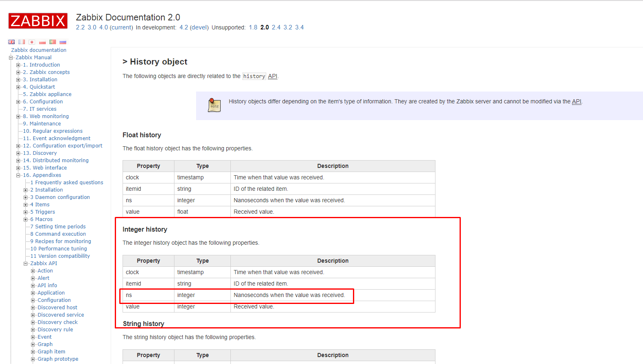Switch language with the Polish flag
Image resolution: width=643 pixels, height=364 pixels.
pyautogui.click(x=42, y=42)
